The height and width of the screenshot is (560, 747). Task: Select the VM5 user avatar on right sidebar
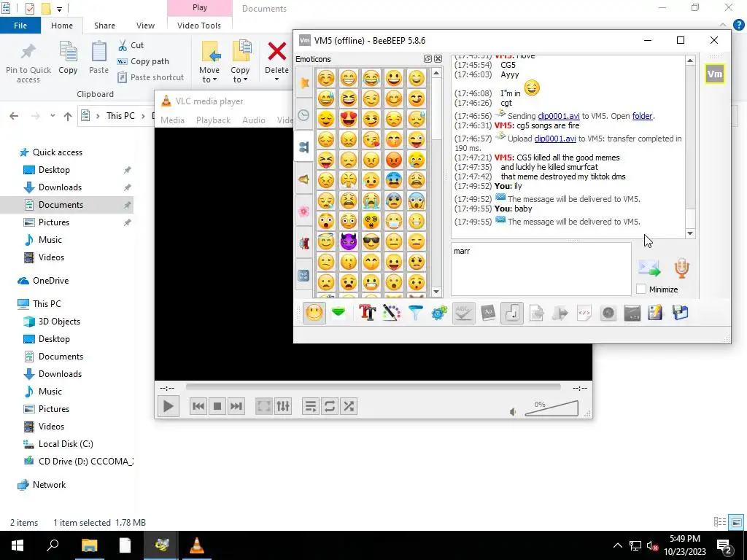(715, 74)
